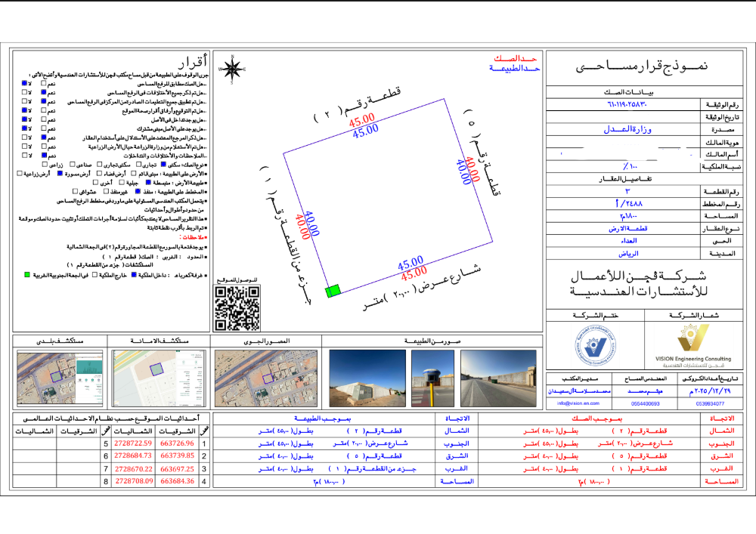Image resolution: width=756 pixels, height=534 pixels.
Task: Select the easting coordinate cell 663726.96
Action: tap(177, 443)
